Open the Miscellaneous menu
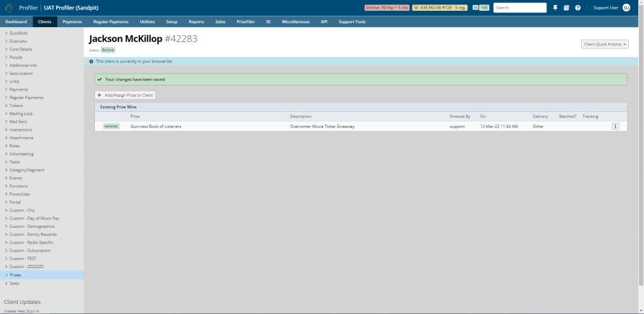 click(296, 22)
